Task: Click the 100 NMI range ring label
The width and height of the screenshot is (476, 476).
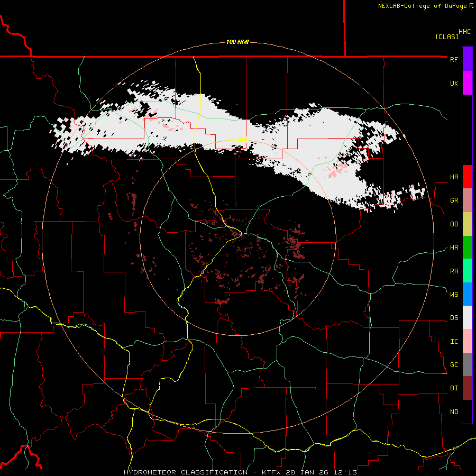Action: [237, 42]
